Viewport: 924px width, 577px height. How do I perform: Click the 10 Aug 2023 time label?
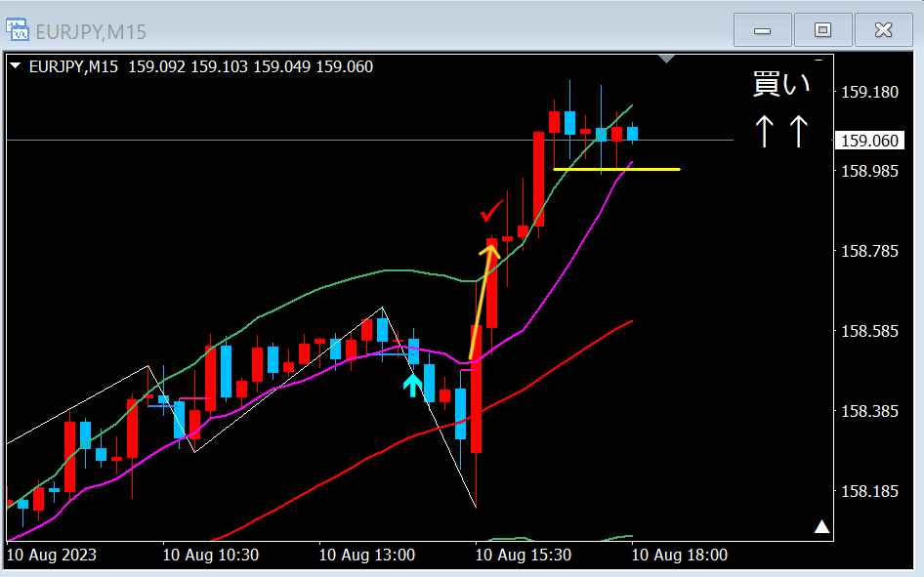click(51, 555)
